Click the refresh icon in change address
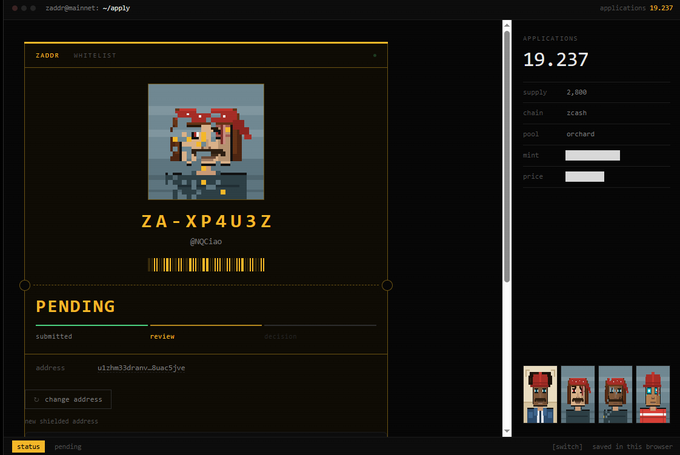Image resolution: width=680 pixels, height=455 pixels. point(36,399)
